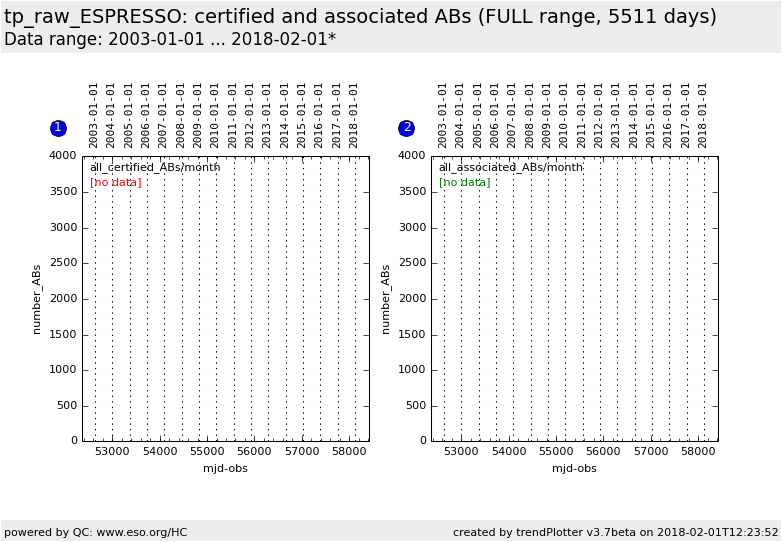Image resolution: width=782 pixels, height=542 pixels.
Task: Click the right plot's mjd-obs axis label
Action: tap(574, 468)
